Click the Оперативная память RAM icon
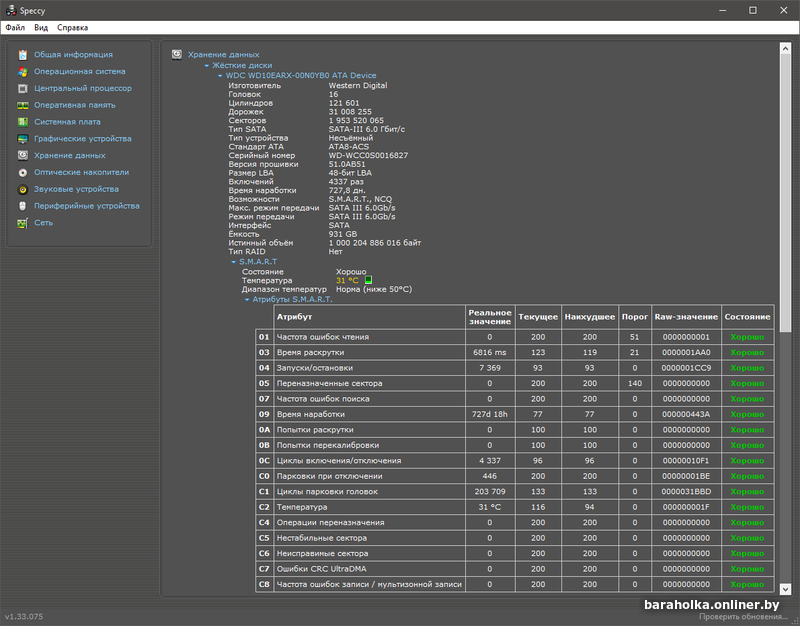 (x=22, y=106)
